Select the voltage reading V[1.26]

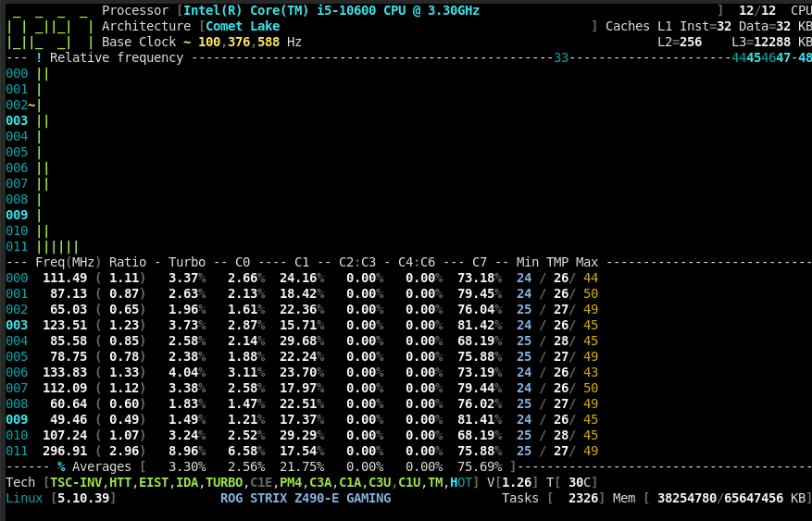point(513,482)
